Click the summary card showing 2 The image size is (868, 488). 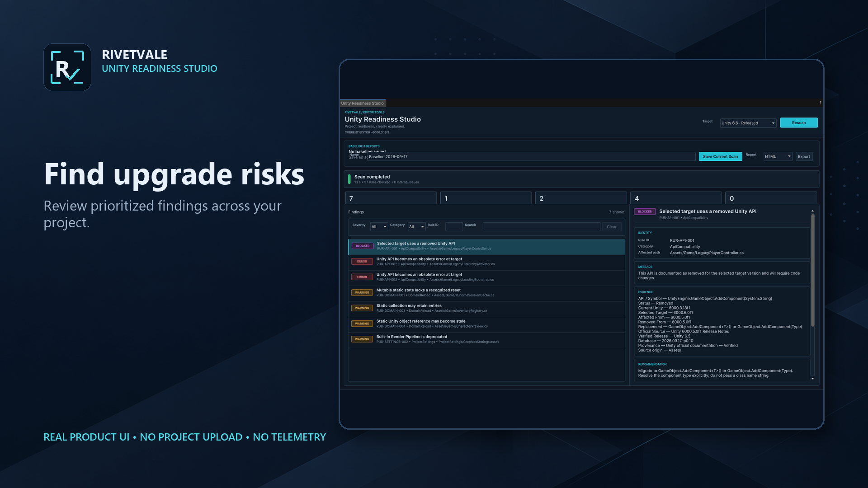pyautogui.click(x=581, y=198)
